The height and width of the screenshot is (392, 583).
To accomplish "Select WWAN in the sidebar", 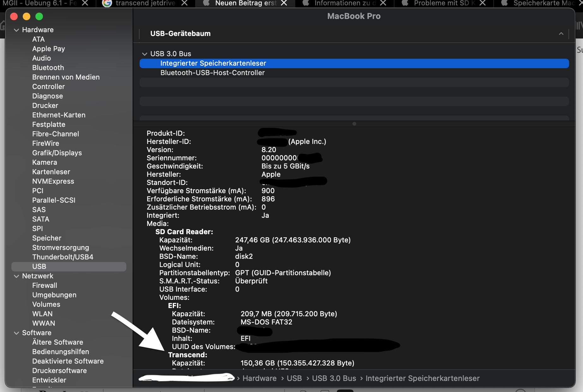I will point(44,324).
